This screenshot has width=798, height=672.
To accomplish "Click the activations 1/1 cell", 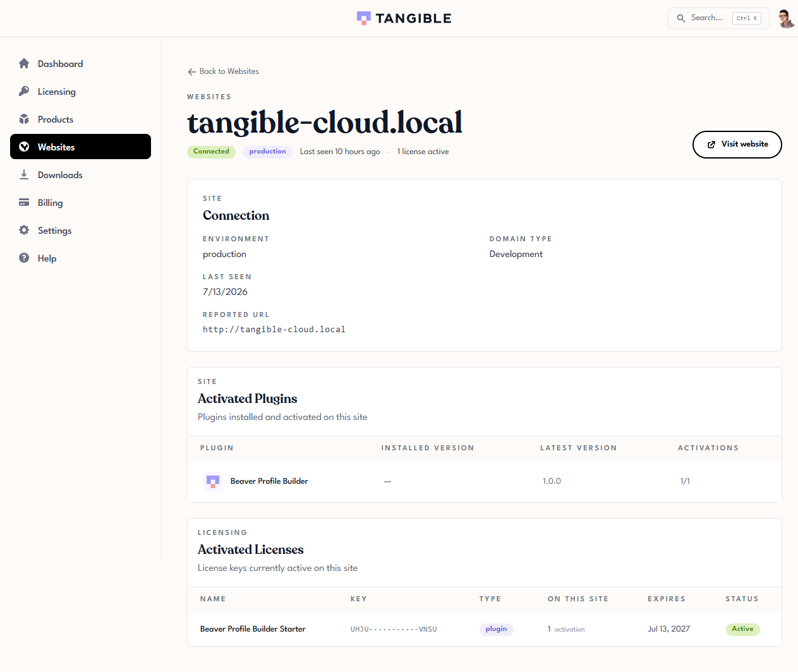I will tap(685, 481).
